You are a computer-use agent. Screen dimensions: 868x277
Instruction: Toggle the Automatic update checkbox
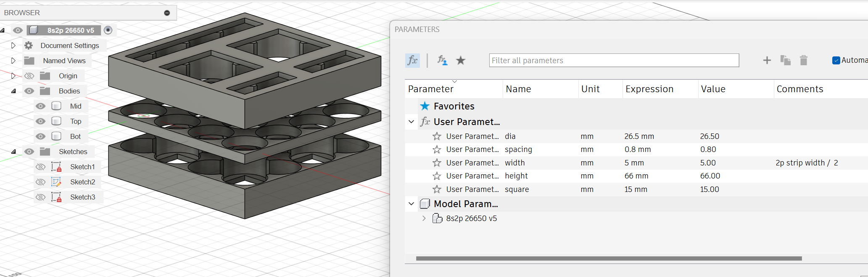coord(836,60)
